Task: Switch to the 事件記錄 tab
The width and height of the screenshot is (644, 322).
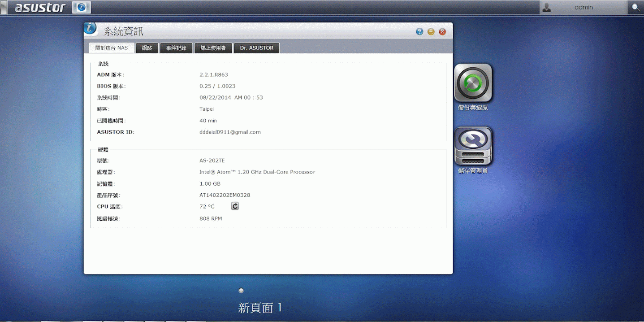Action: click(176, 48)
